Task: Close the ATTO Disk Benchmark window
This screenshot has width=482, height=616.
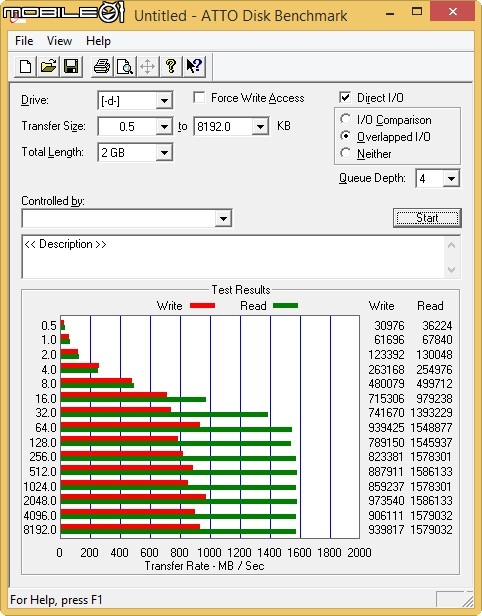Action: pyautogui.click(x=453, y=12)
